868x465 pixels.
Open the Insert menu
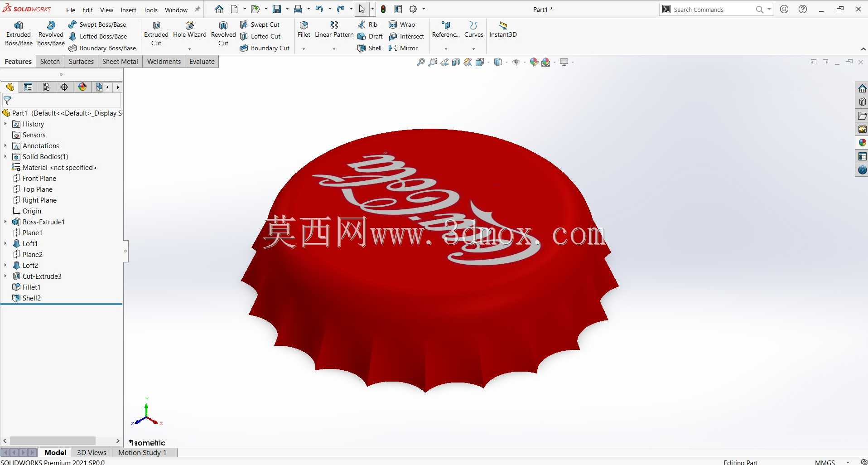click(128, 10)
